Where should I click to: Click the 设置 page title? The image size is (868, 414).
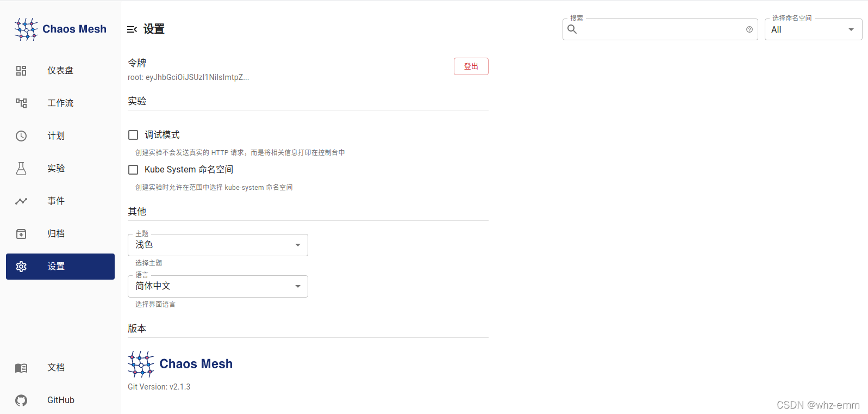point(154,29)
